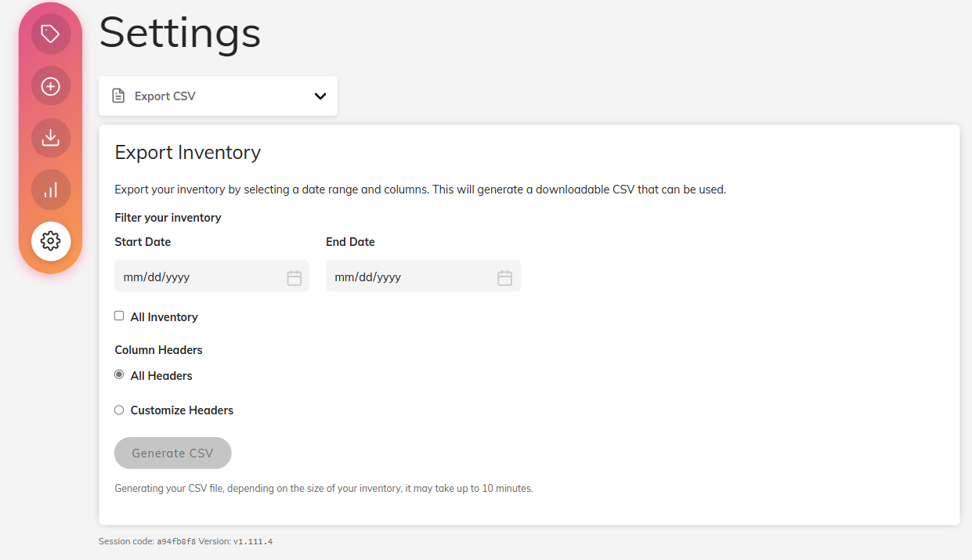This screenshot has width=972, height=560.
Task: Expand the Export CSV dropdown chevron
Action: coord(320,96)
